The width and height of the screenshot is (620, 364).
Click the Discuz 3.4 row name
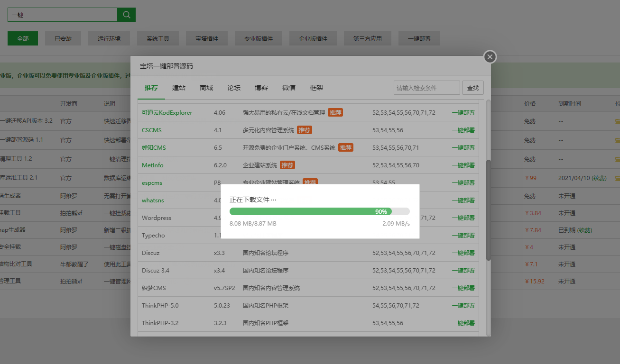156,271
